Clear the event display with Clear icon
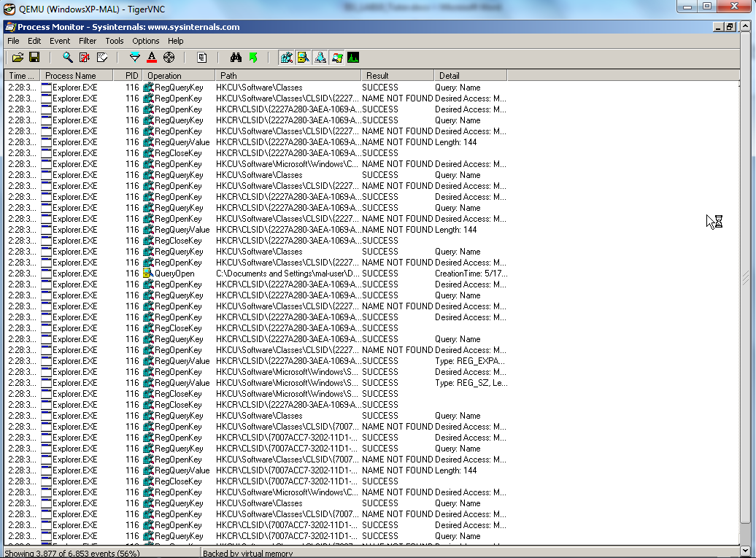 click(x=102, y=58)
